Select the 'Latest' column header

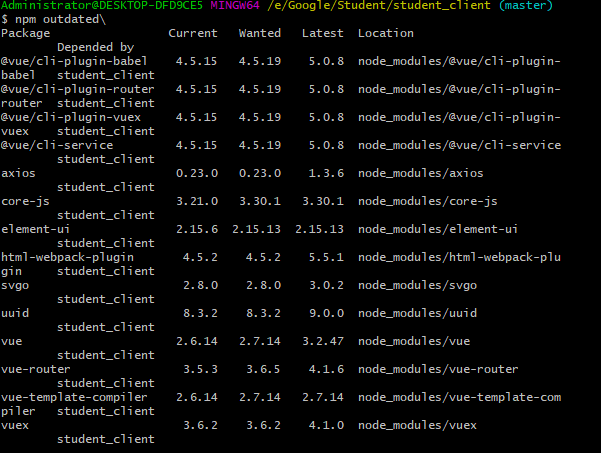323,33
